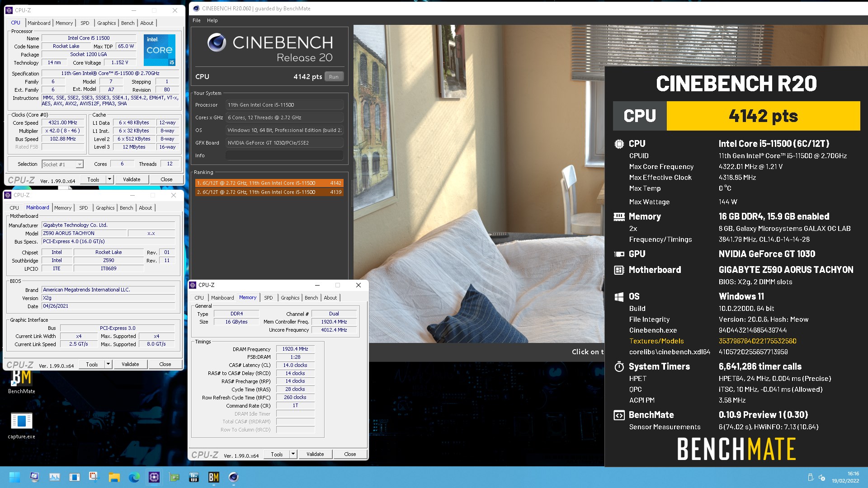
Task: Click the CPU chip icon in BenchMate panel
Action: point(619,144)
